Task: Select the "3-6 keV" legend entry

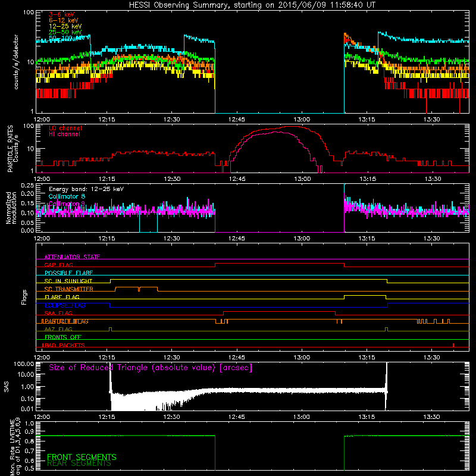Action: click(62, 14)
